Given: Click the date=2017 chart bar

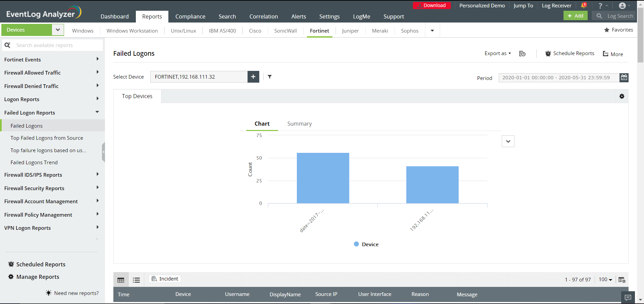Looking at the screenshot, I should click(323, 178).
